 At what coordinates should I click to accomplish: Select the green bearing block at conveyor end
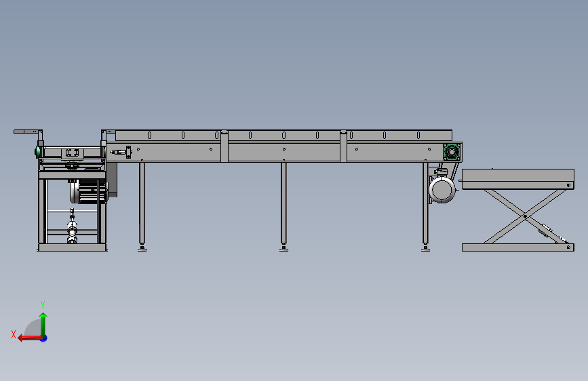452,152
